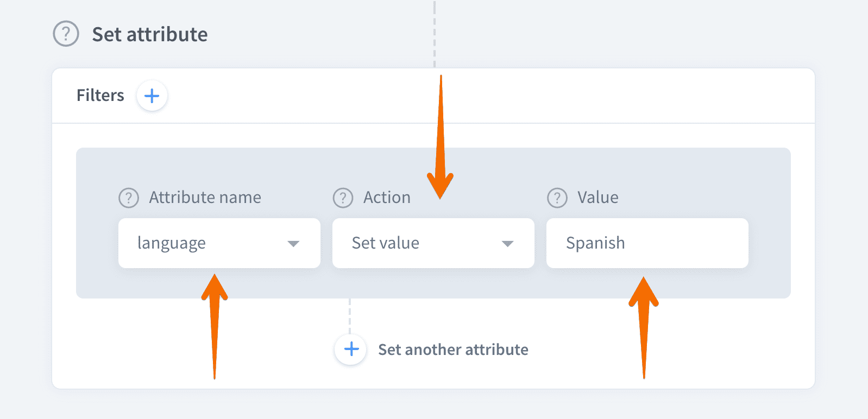Screen dimensions: 868x419
Task: Click the Value field containing Spanish
Action: tap(647, 243)
